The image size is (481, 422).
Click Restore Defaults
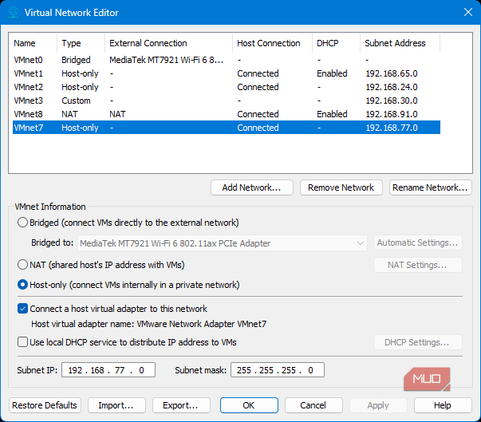coord(45,405)
